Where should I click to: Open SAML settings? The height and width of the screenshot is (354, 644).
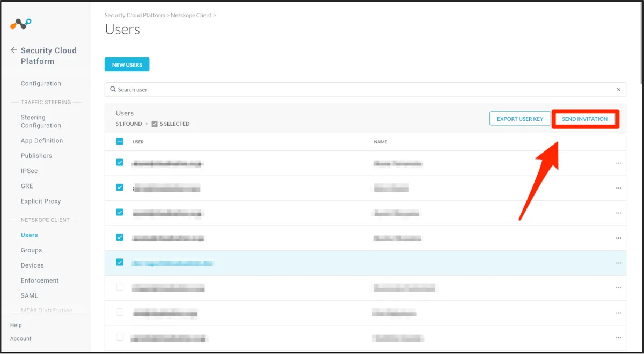30,295
